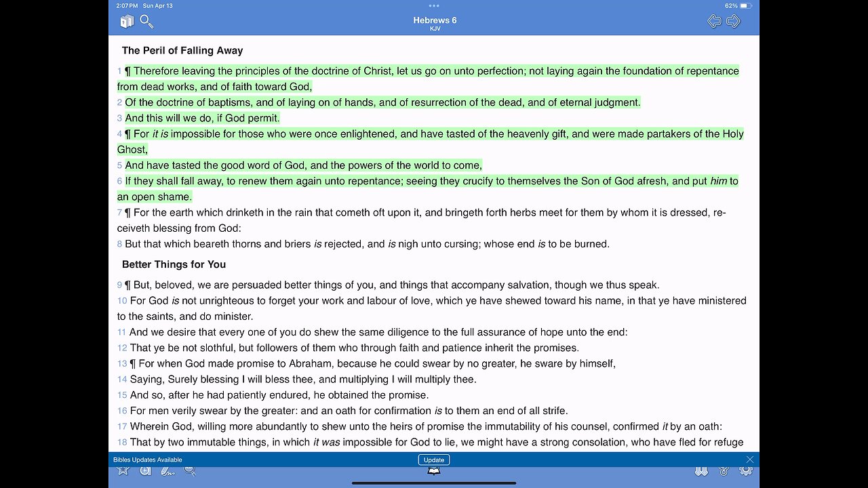Screen dimensions: 868x488
Task: Tap verse number 6
Action: pos(119,182)
